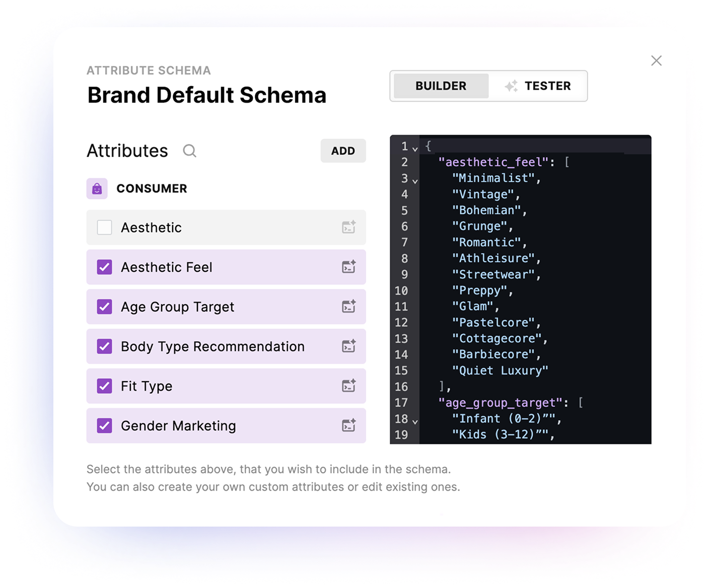Collapse the fold arrow on line 18
The image size is (707, 588).
[x=415, y=421]
